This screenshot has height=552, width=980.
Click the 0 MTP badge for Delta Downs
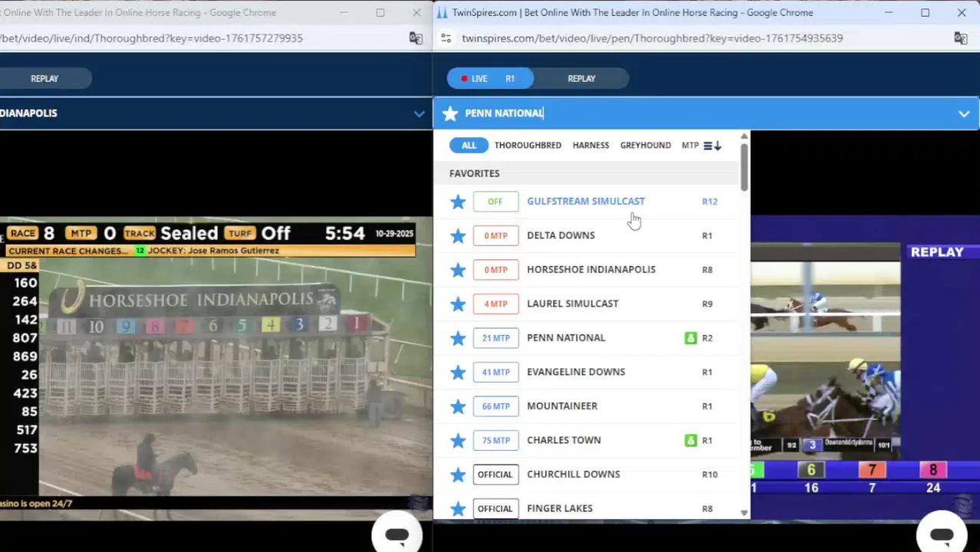coord(495,235)
